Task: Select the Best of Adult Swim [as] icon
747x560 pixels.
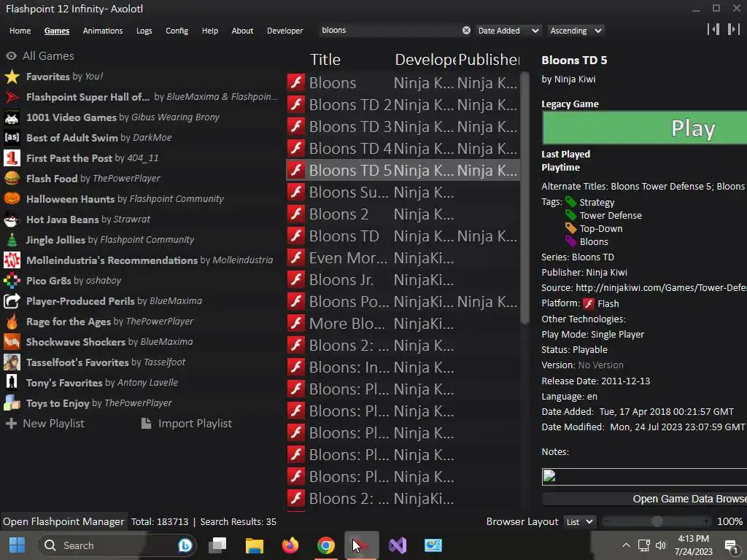Action: 12,138
